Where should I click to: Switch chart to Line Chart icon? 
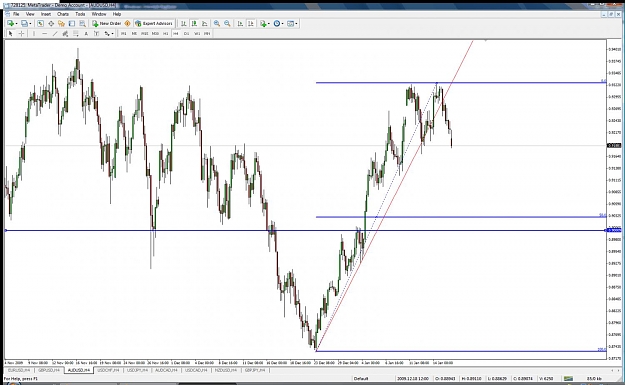[204, 24]
